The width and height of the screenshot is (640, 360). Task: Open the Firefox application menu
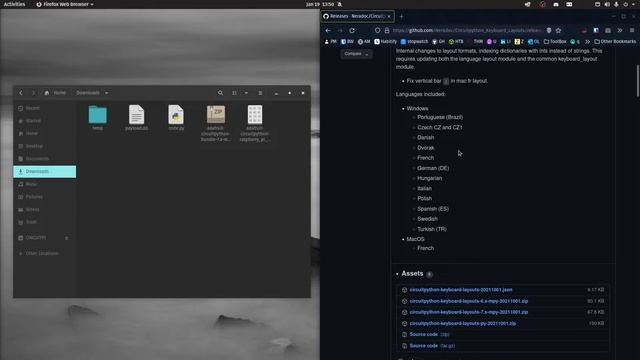point(632,30)
